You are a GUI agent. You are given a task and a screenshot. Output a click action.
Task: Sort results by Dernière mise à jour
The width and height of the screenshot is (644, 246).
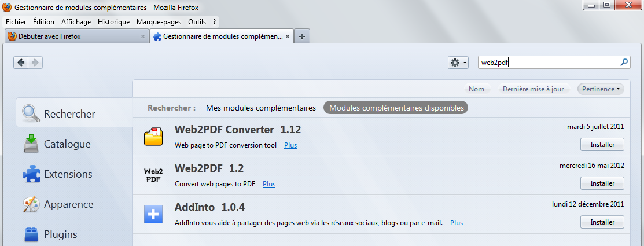click(x=534, y=89)
